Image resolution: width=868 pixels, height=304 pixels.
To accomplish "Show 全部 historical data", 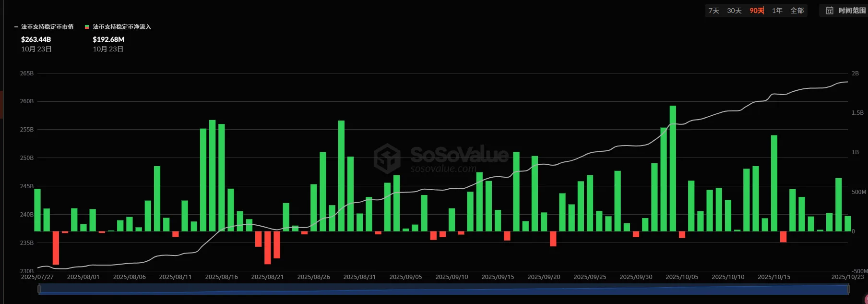I will [797, 11].
